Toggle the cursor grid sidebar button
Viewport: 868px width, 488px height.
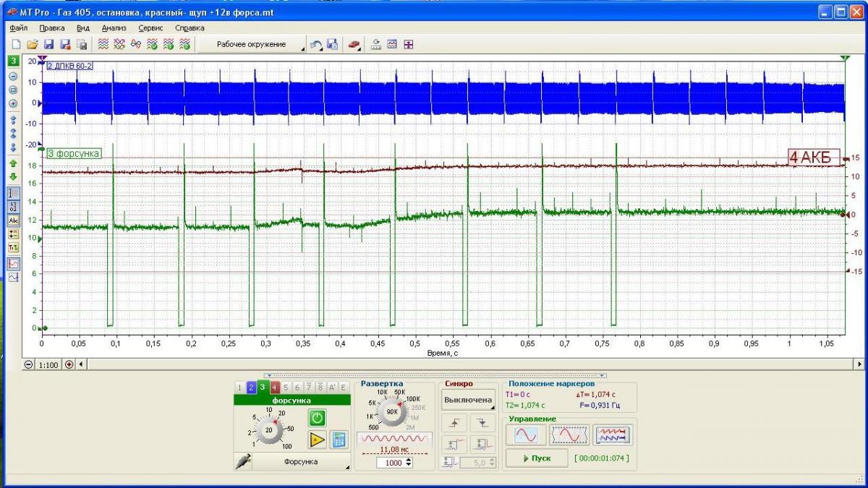[x=13, y=193]
